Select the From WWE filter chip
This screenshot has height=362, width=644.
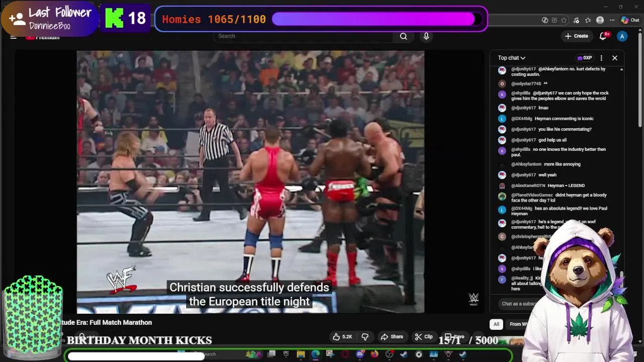click(517, 324)
